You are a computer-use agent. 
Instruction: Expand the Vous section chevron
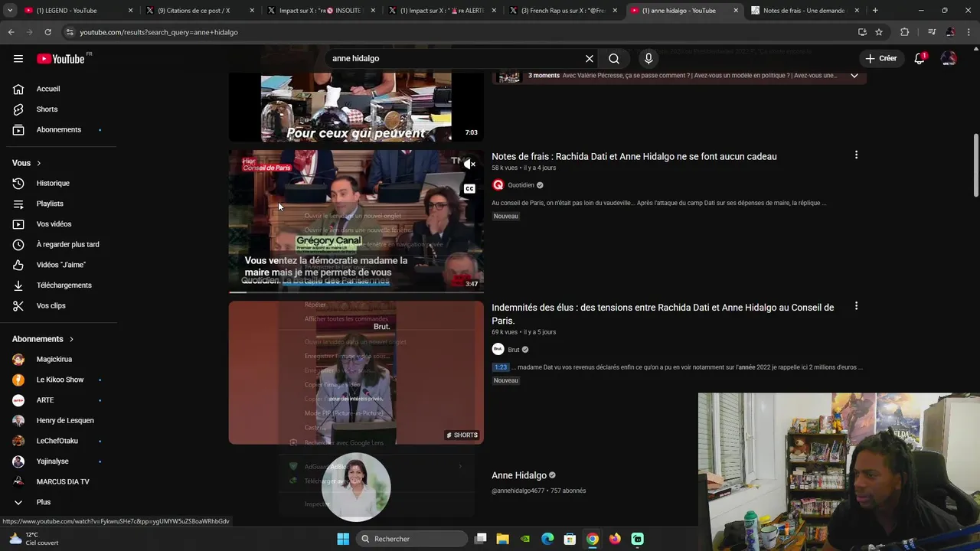click(38, 163)
